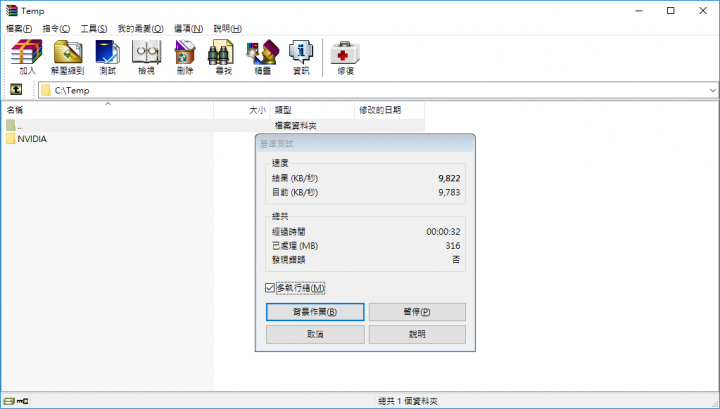This screenshot has width=720, height=409.
Task: Select the parent folder '..' icon
Action: pyautogui.click(x=11, y=125)
